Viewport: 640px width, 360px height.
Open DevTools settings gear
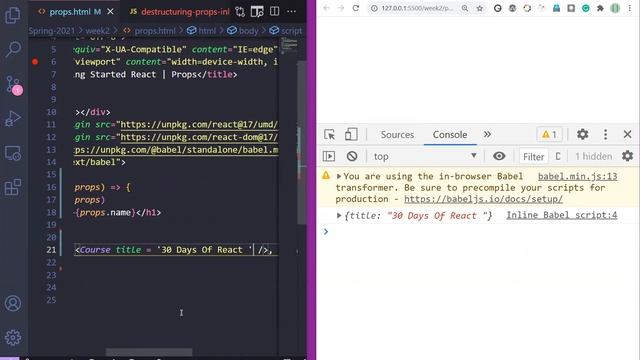pyautogui.click(x=582, y=134)
